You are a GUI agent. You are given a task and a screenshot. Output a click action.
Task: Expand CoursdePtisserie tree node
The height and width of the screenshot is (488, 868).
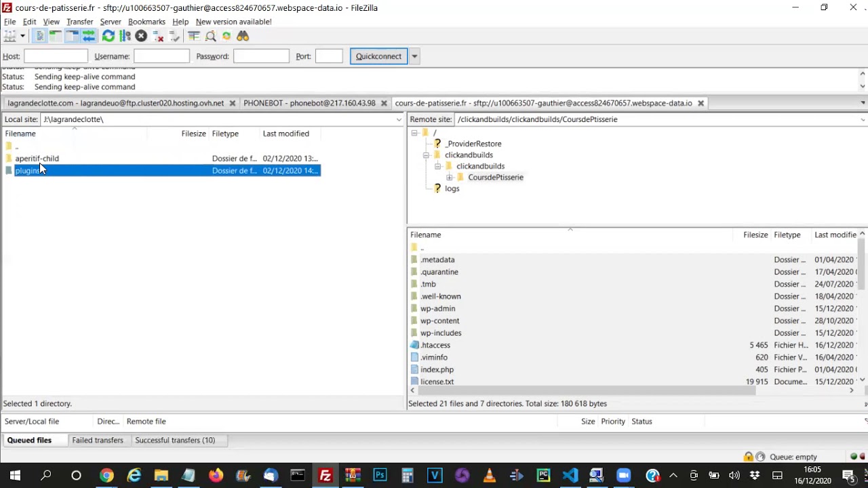(x=449, y=178)
